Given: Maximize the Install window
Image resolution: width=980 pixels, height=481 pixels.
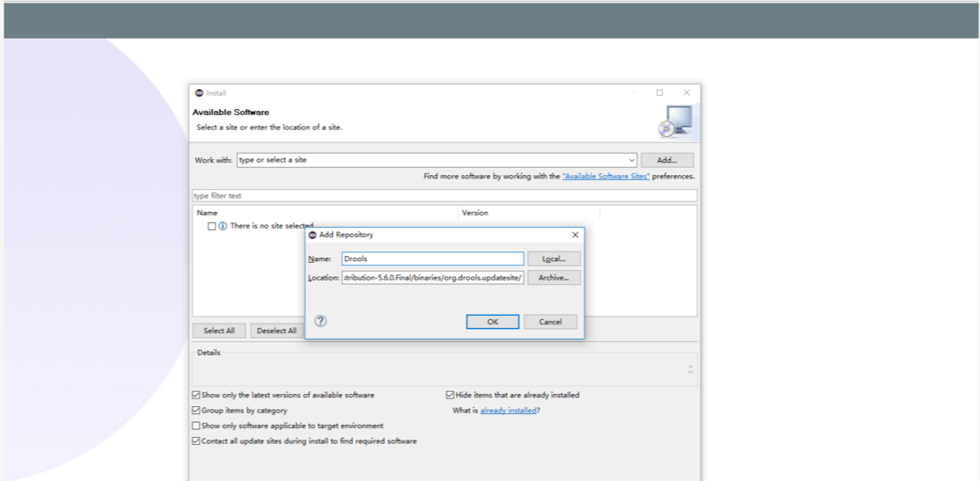Looking at the screenshot, I should click(660, 92).
